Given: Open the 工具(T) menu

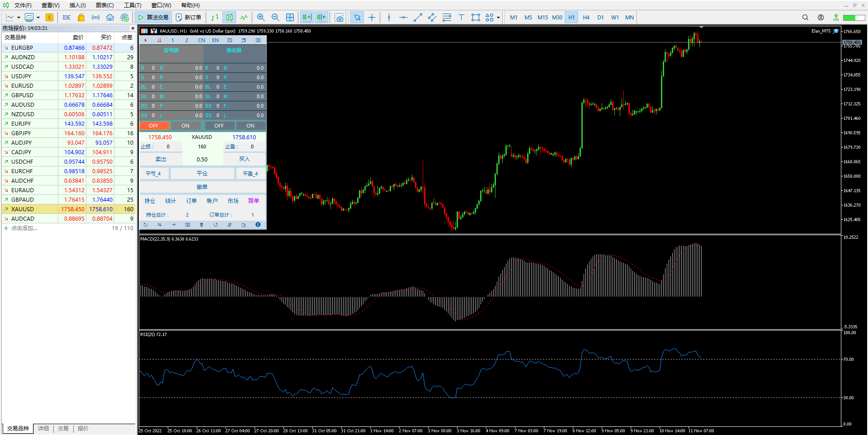Looking at the screenshot, I should pos(132,5).
